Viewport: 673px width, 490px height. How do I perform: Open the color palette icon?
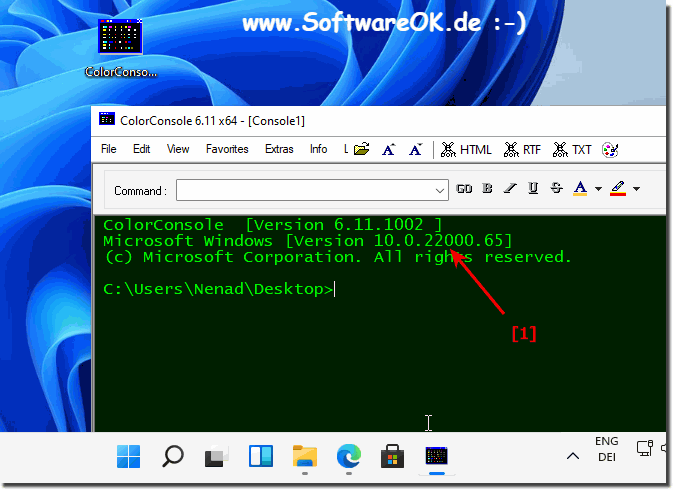tap(610, 150)
